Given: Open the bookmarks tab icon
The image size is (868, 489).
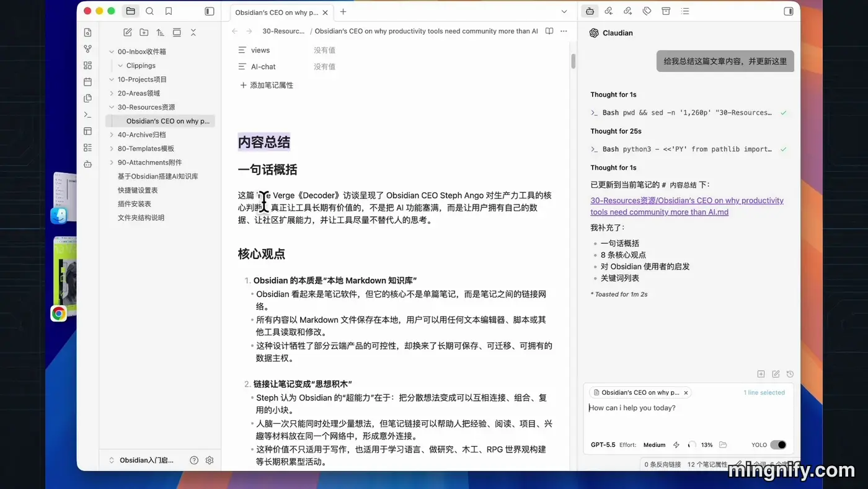Looking at the screenshot, I should 169,11.
